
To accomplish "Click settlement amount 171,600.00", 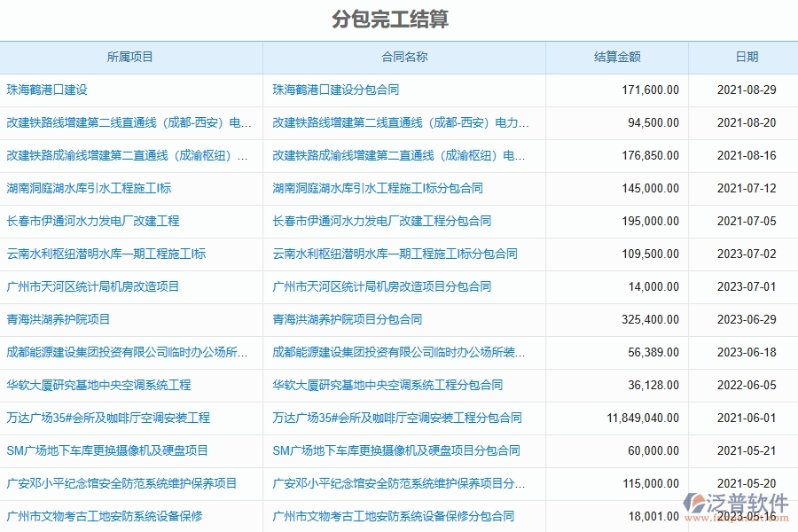I will pos(652,90).
